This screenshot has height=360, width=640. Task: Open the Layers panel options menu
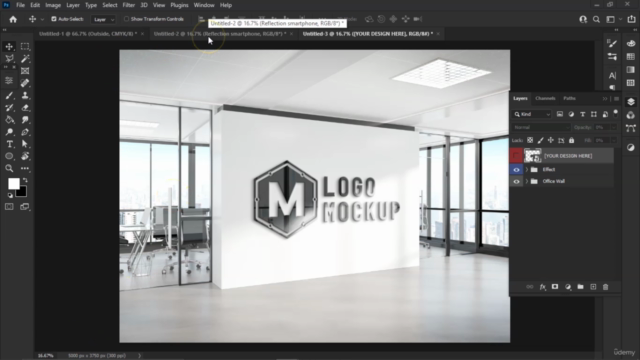point(616,99)
